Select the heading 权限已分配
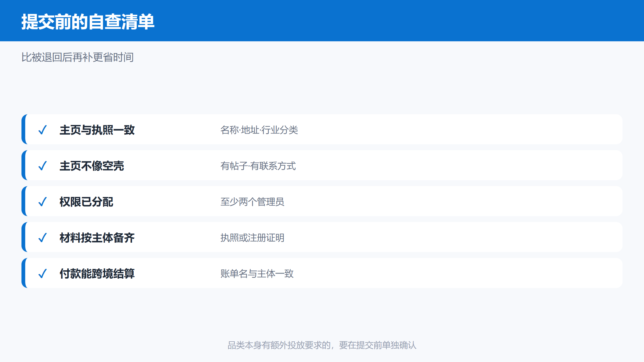644x362 pixels. tap(86, 202)
